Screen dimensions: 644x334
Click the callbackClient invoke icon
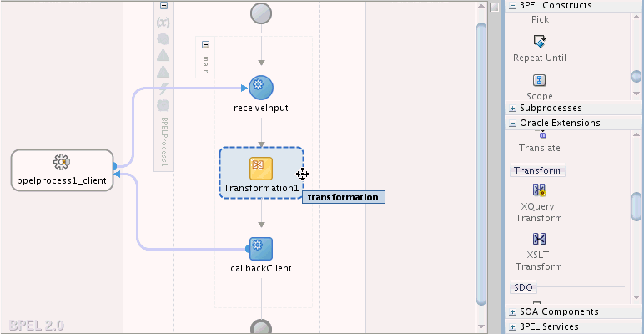tap(261, 249)
